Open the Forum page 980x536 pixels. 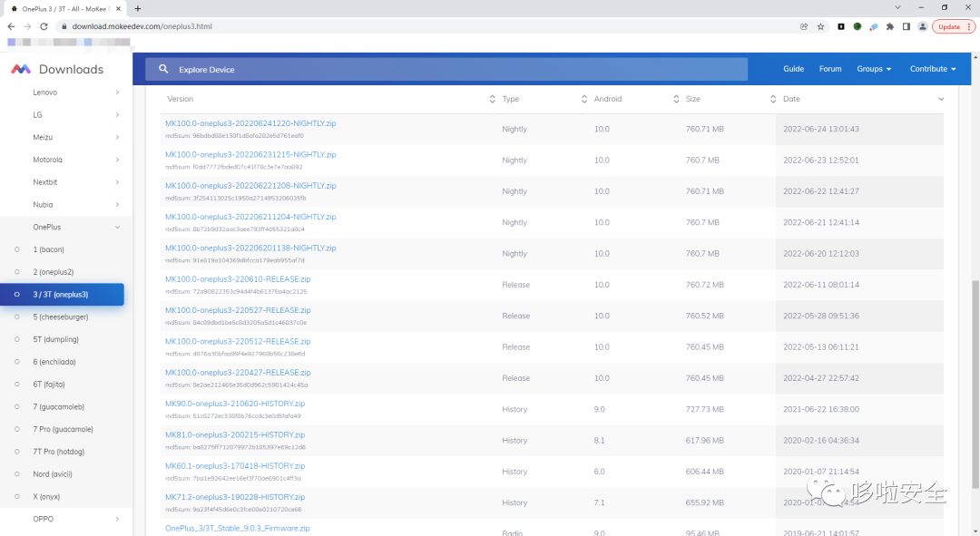(x=830, y=69)
